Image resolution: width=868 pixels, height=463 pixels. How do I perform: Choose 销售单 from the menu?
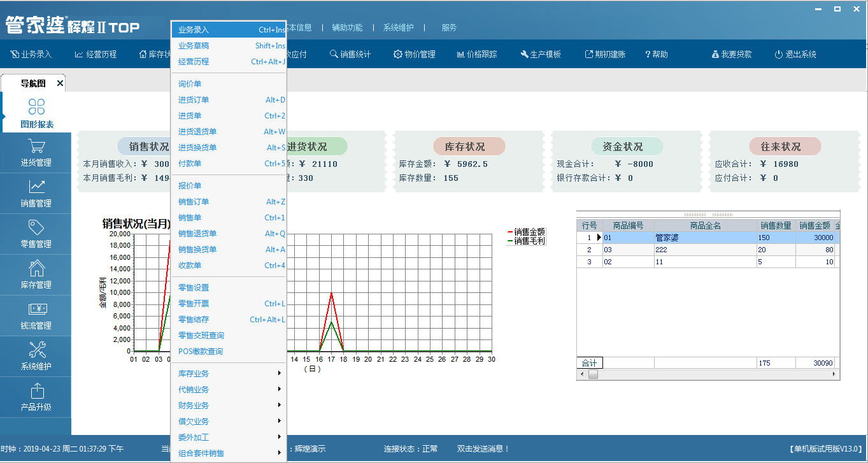click(x=229, y=218)
